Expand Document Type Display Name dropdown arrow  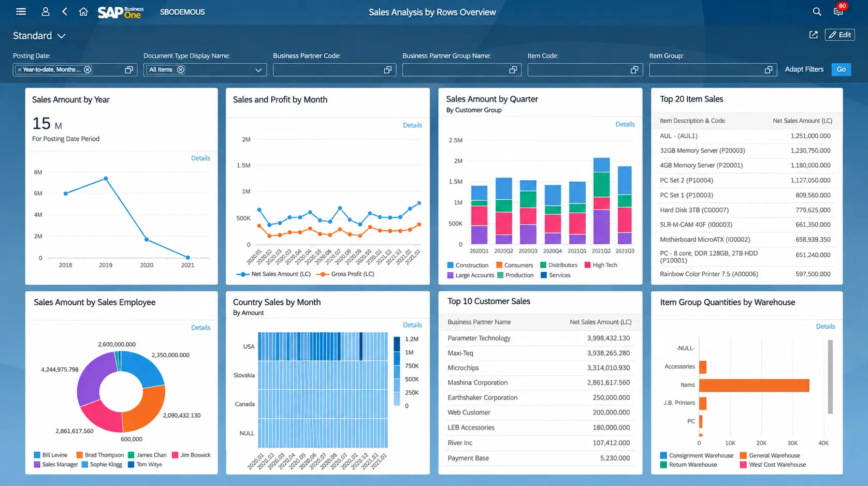point(258,70)
